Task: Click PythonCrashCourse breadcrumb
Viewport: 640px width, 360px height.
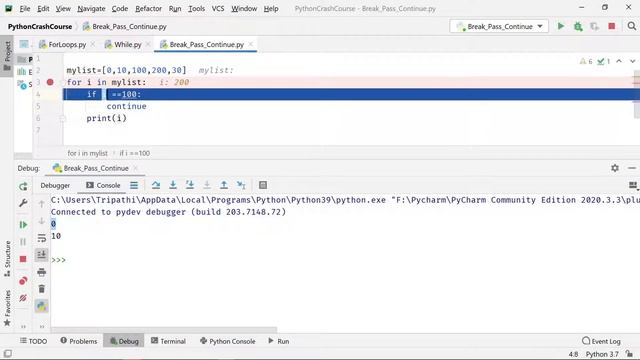Action: [x=40, y=27]
